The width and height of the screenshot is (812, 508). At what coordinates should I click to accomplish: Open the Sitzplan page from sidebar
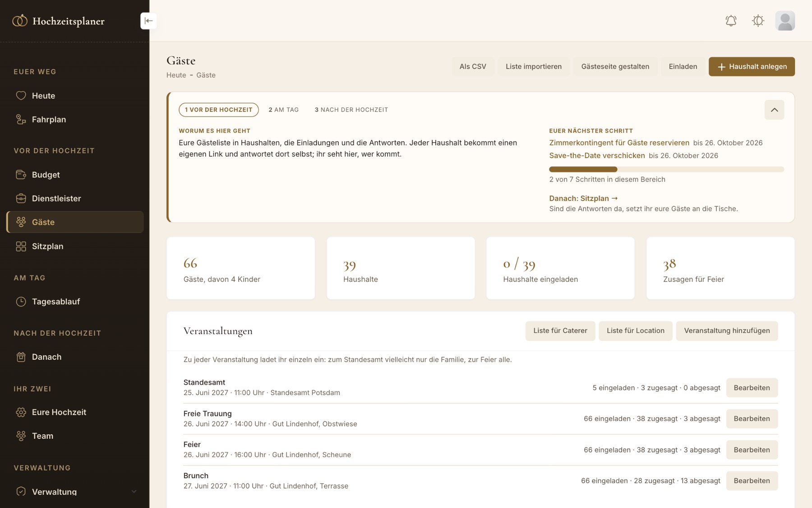click(75, 246)
